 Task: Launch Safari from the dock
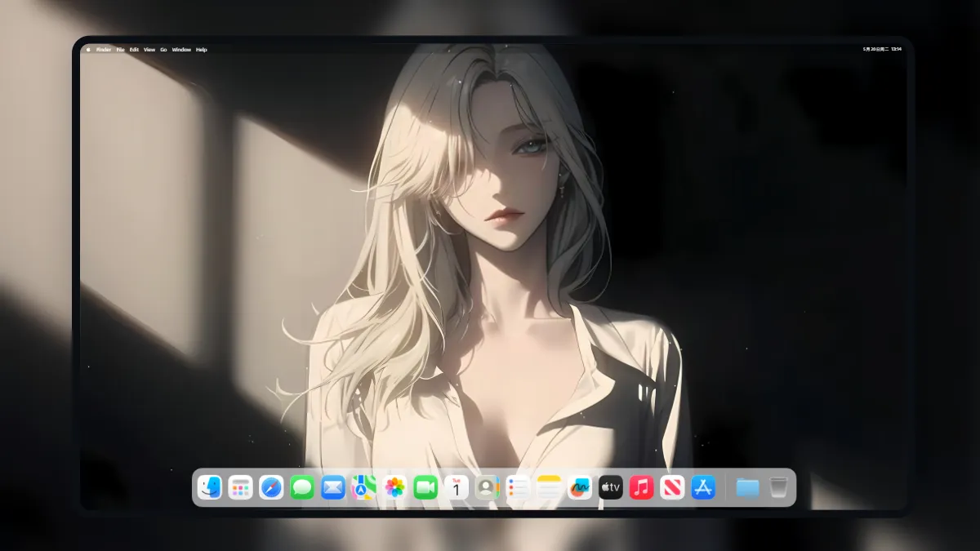(x=271, y=488)
